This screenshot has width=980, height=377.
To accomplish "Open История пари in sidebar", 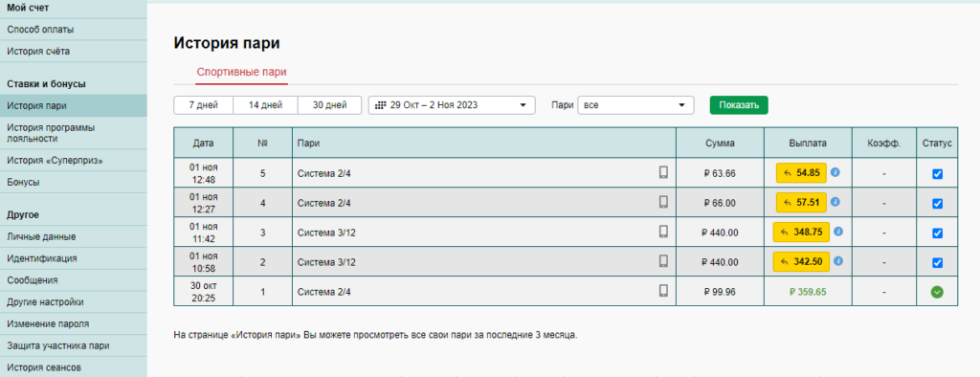I will 73,105.
